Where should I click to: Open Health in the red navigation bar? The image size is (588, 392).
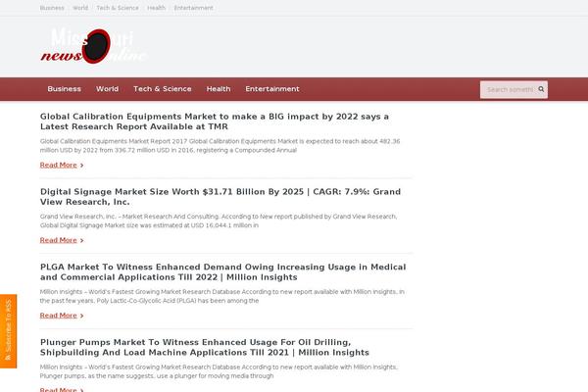pos(219,89)
